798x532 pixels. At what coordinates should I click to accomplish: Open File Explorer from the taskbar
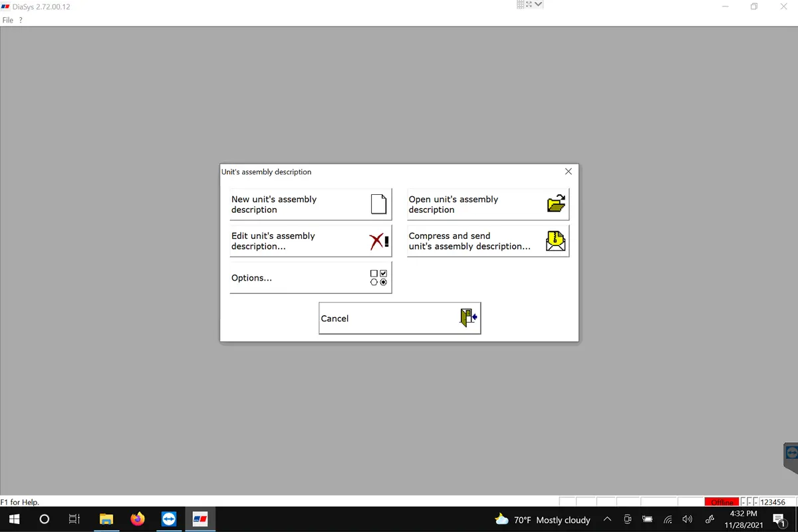click(106, 519)
